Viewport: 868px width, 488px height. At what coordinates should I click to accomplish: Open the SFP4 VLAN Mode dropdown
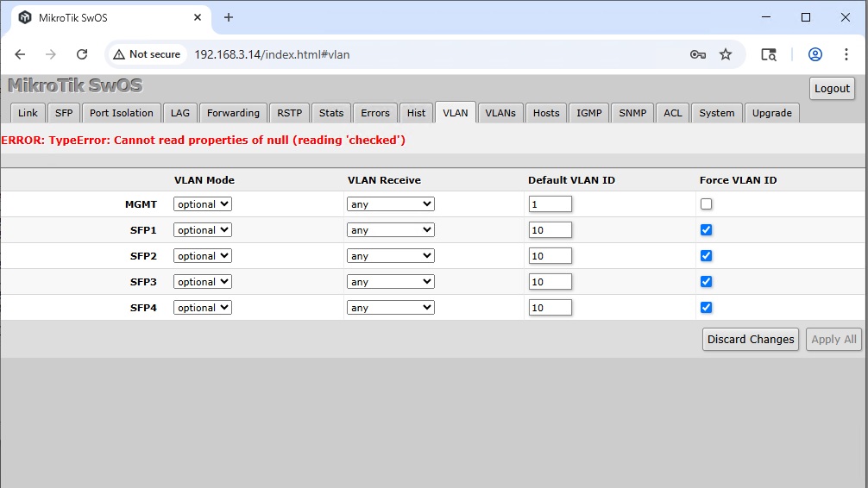(x=203, y=308)
